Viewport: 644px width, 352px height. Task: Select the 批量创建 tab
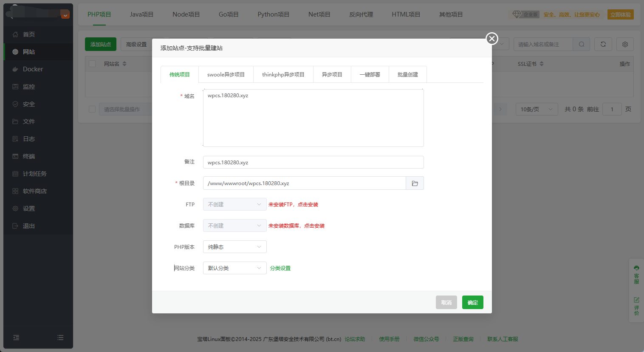click(407, 75)
